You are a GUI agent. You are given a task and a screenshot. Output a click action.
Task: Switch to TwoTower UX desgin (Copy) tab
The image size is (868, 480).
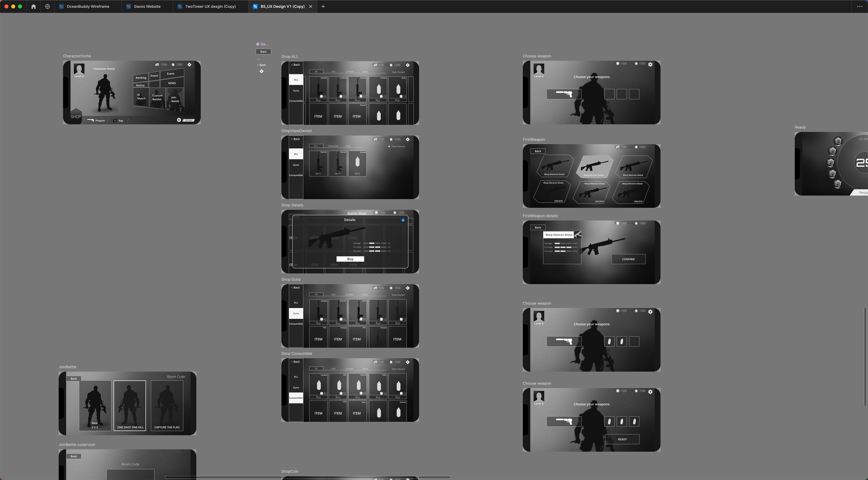pos(210,6)
